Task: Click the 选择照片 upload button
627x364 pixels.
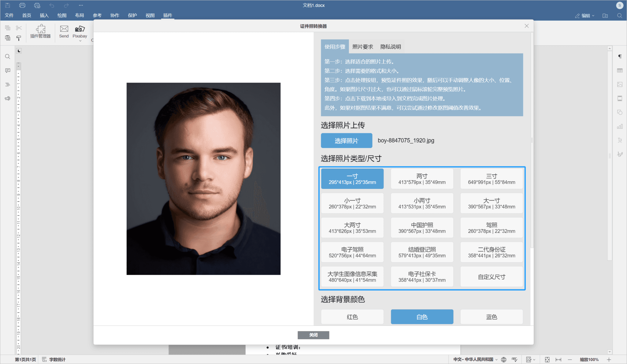Action: [346, 141]
